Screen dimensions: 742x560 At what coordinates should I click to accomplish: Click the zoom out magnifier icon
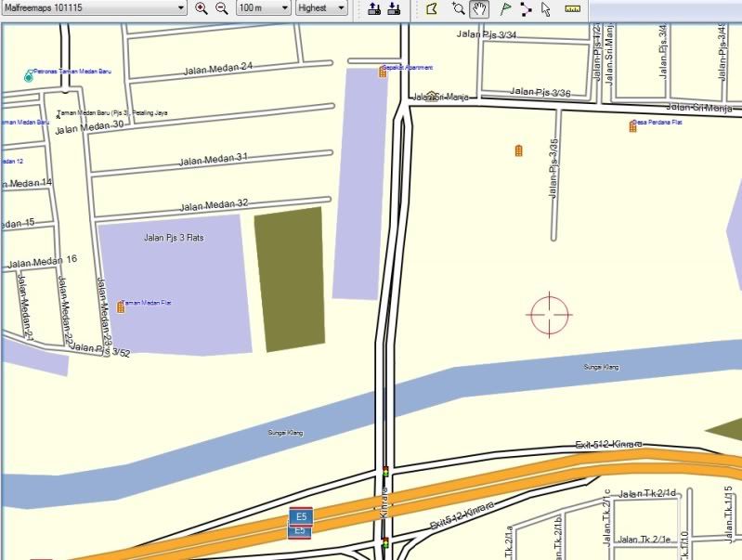pyautogui.click(x=221, y=8)
